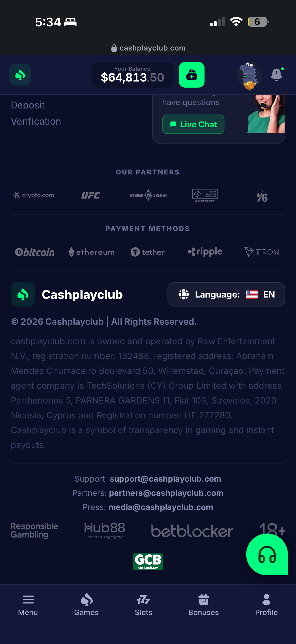Tap the Your Balance amount display

pyautogui.click(x=133, y=75)
